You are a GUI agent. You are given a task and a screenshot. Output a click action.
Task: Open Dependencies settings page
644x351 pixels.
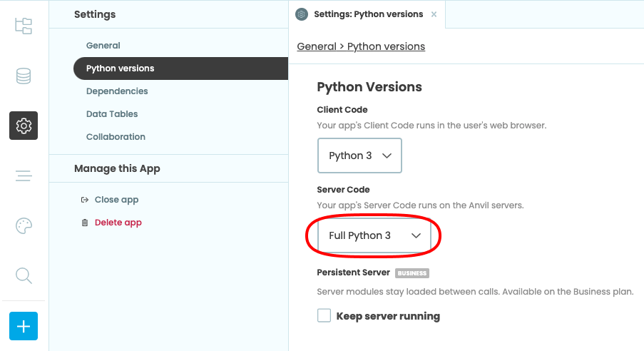tap(117, 91)
